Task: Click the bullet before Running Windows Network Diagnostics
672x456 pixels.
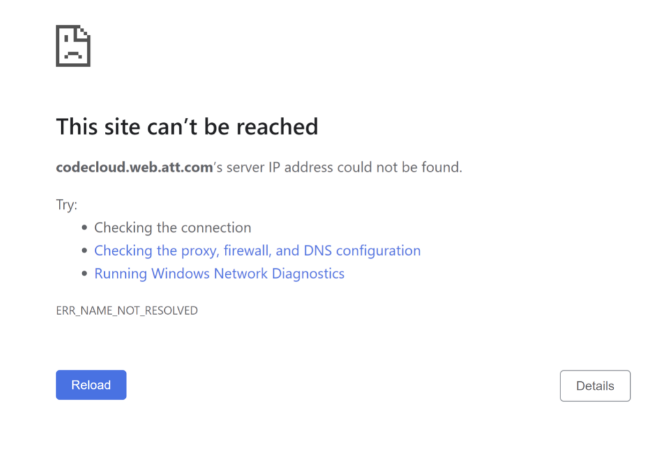Action: 84,273
